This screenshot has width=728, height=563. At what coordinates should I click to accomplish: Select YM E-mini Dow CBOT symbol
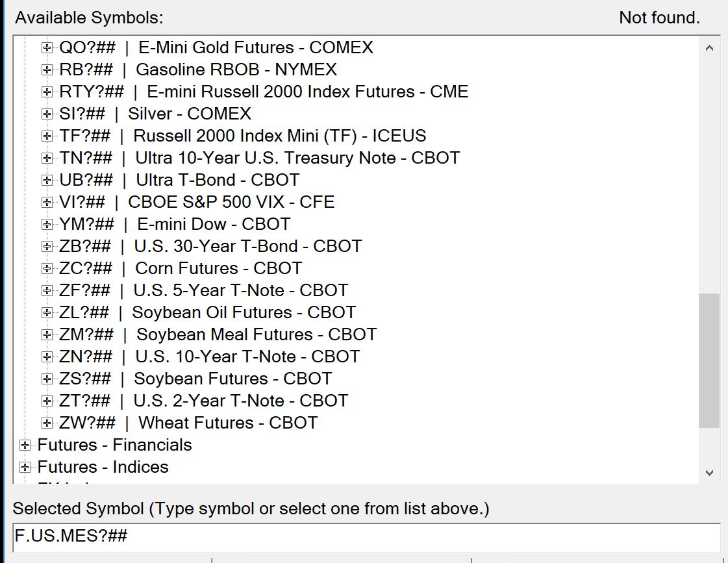[174, 225]
